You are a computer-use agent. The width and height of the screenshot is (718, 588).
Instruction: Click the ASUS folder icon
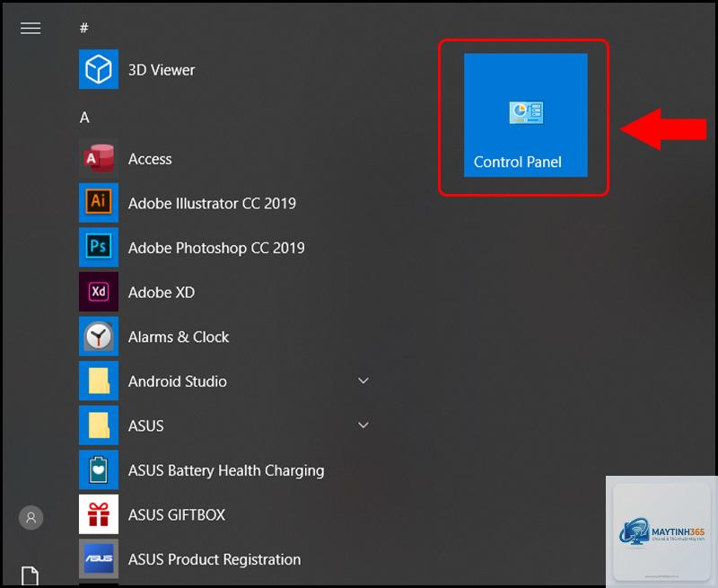99,425
